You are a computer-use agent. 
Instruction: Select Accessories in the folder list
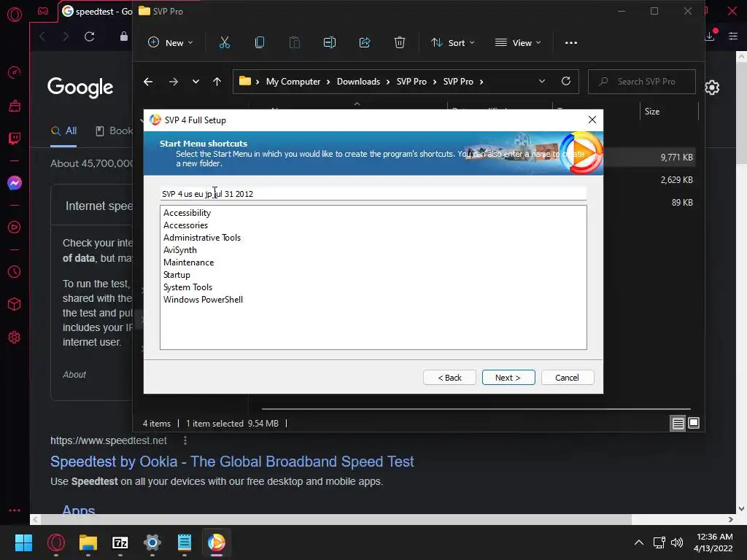(x=186, y=225)
